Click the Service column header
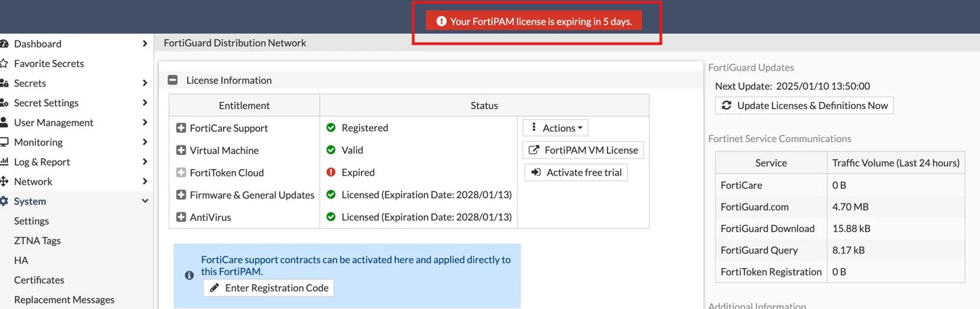980x309 pixels. click(x=771, y=163)
